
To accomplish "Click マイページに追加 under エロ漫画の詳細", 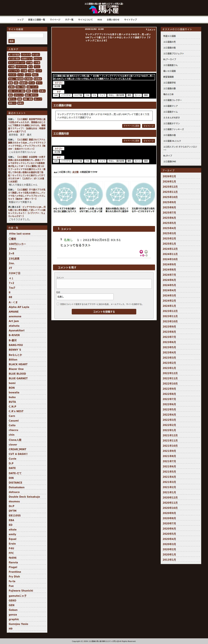I will (131, 126).
